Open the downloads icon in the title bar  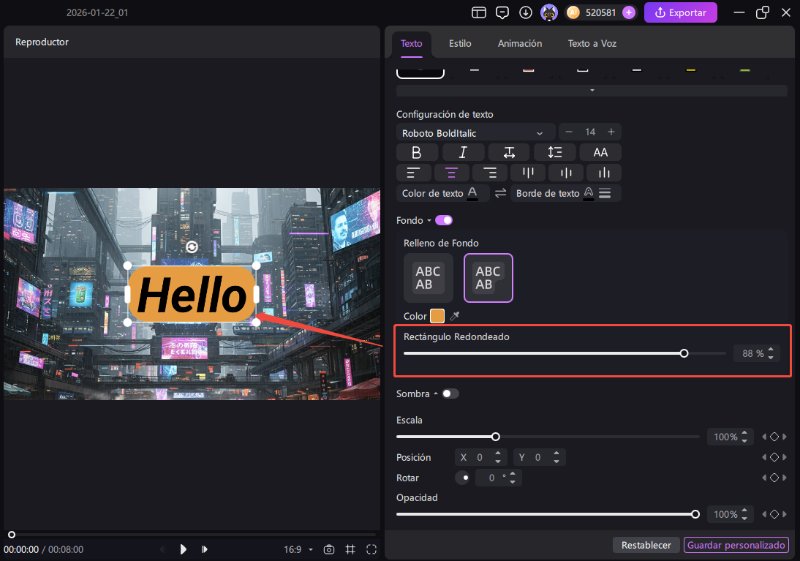(526, 13)
